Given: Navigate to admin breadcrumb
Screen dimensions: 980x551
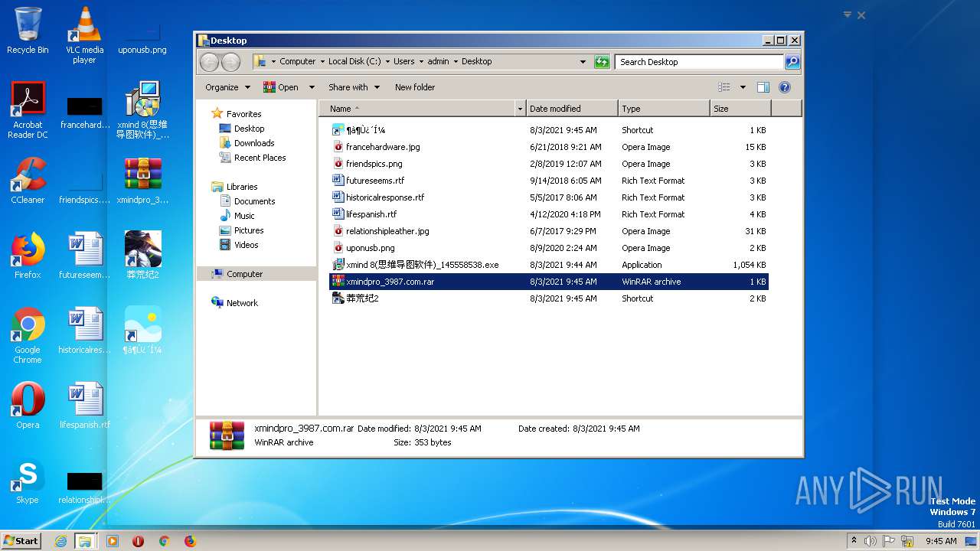Looking at the screenshot, I should pyautogui.click(x=438, y=62).
